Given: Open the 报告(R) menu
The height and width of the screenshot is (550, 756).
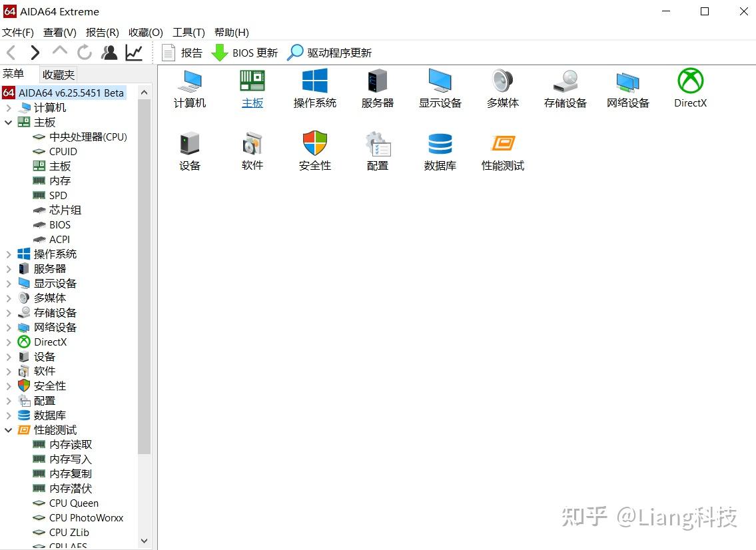Looking at the screenshot, I should [x=102, y=33].
